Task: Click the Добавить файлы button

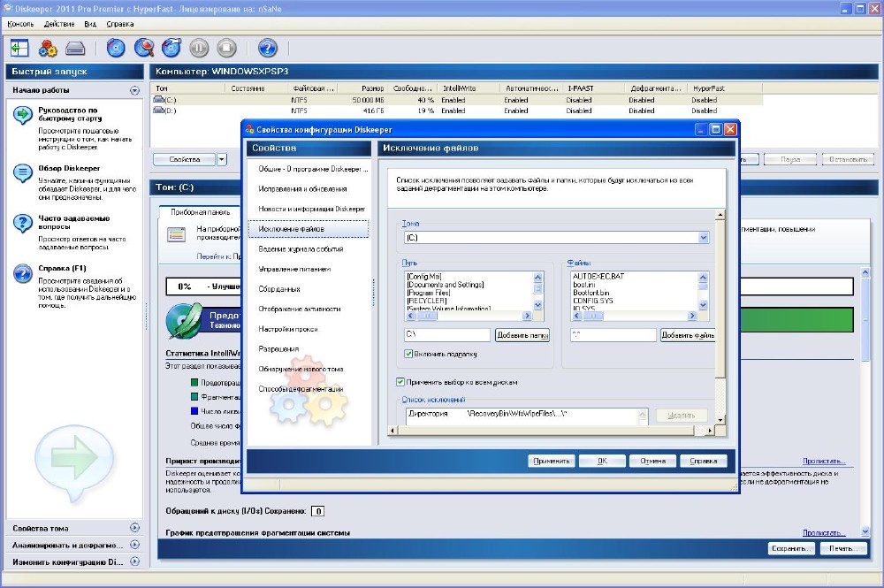Action: tap(687, 335)
